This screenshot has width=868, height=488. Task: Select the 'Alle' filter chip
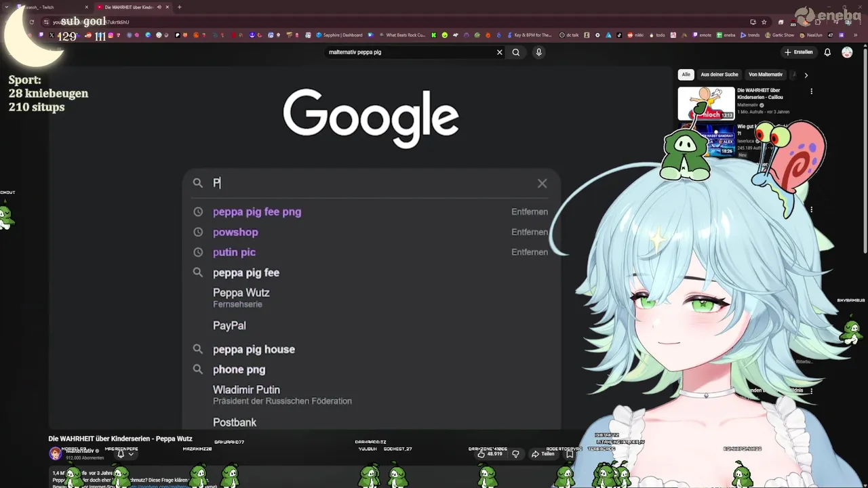[686, 75]
